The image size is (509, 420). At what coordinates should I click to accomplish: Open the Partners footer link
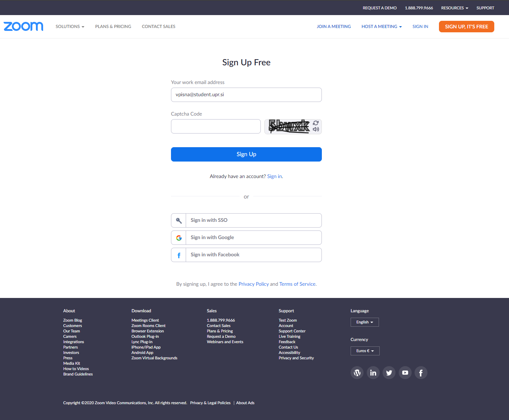[70, 347]
